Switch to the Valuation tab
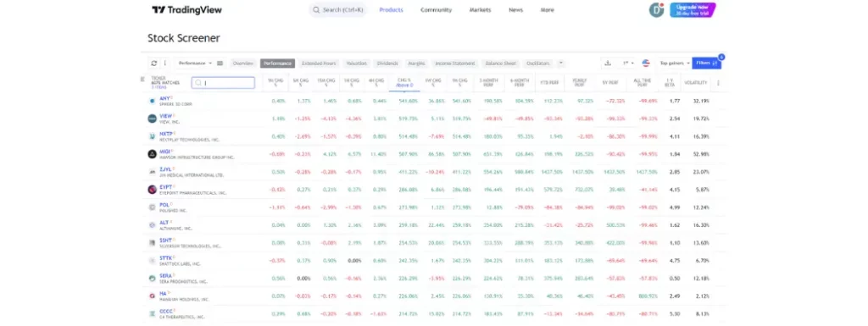 coord(357,64)
